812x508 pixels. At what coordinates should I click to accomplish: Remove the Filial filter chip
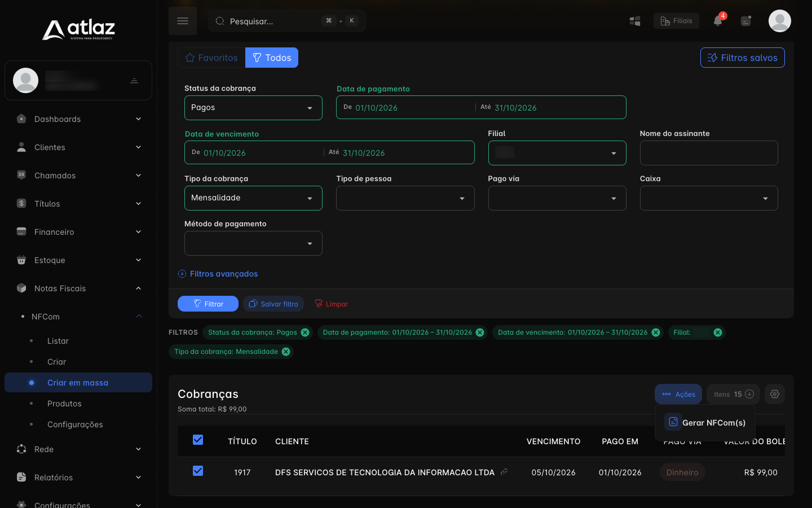click(x=718, y=332)
